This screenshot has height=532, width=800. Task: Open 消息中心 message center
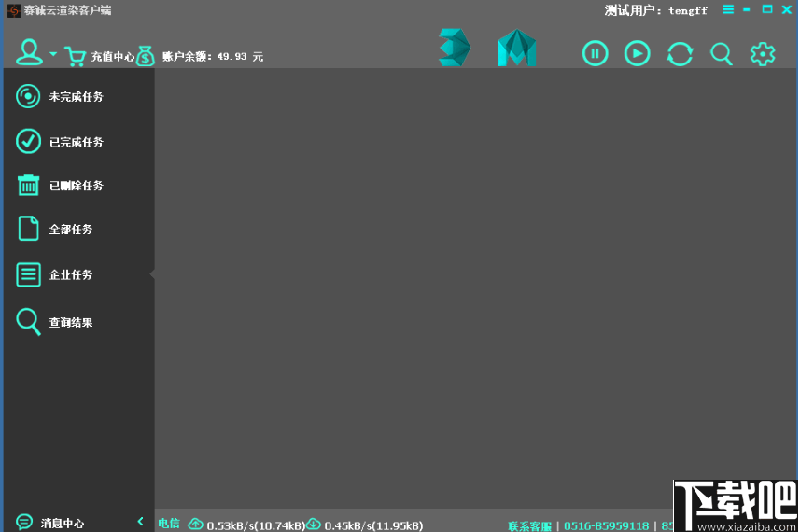63,523
